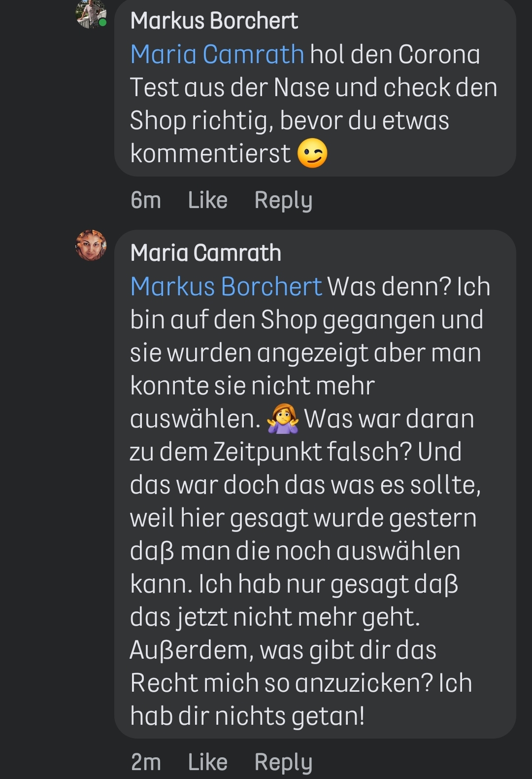
Task: Open Markus Borchert's profile picture
Action: [x=90, y=14]
